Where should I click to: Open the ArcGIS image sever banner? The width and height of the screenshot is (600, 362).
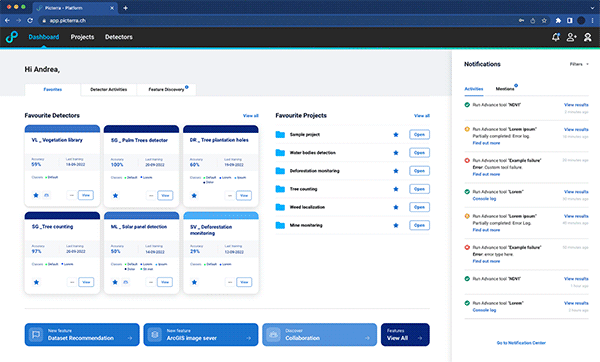(201, 334)
